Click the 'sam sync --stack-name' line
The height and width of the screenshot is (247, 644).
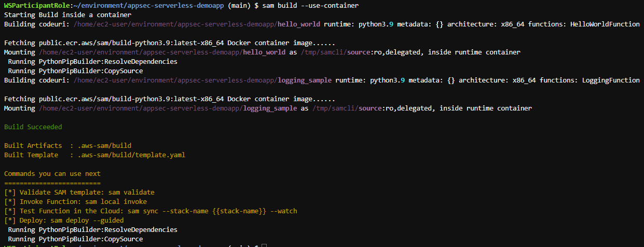tap(150, 211)
